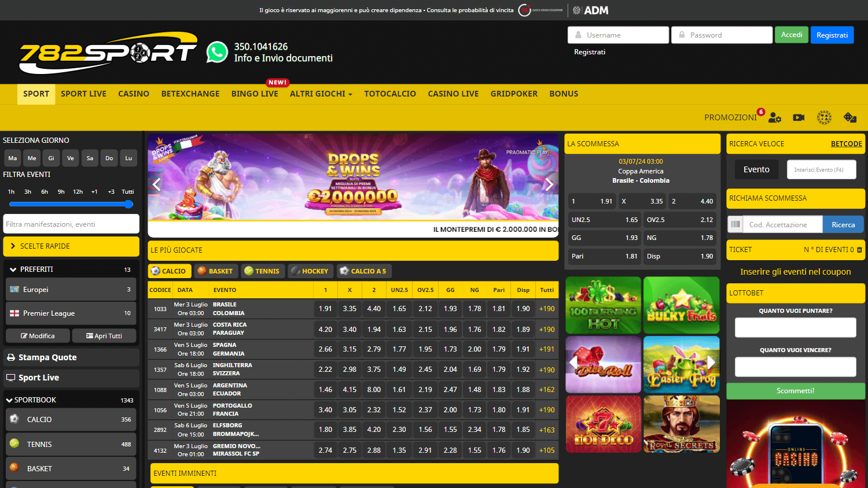Select Basket ball item in Sportbook
The width and height of the screenshot is (868, 488).
point(71,468)
